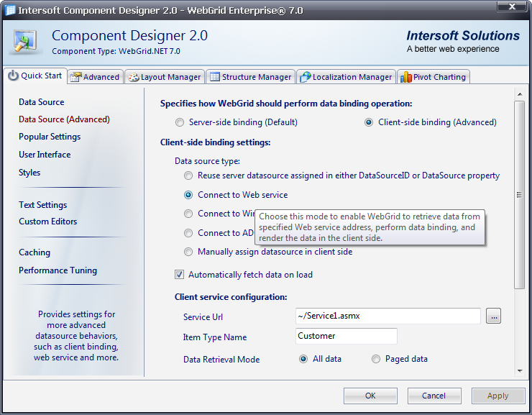Click the Quick Start power icon
532x415 pixels.
(x=13, y=76)
